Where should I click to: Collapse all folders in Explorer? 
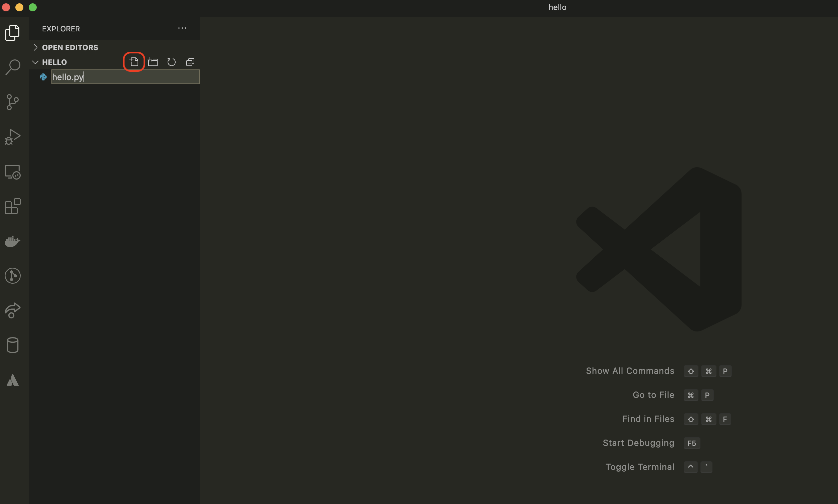tap(190, 62)
